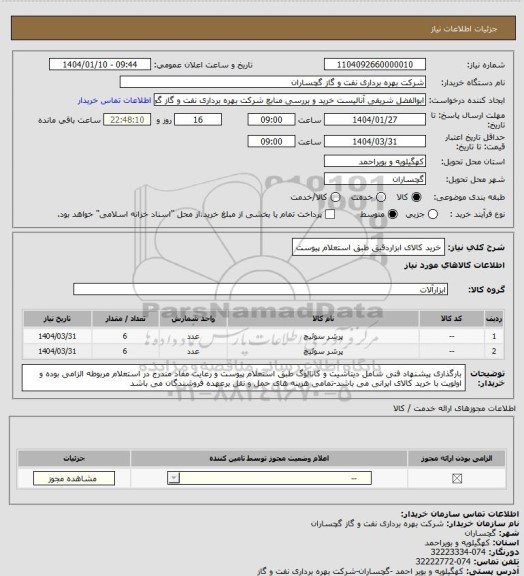Click پرشر سوئیچ in row 1

click(x=323, y=336)
